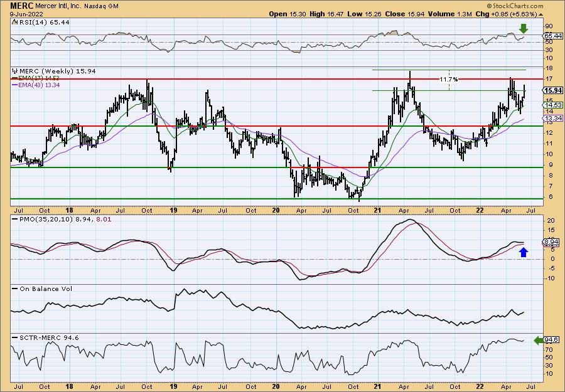The height and width of the screenshot is (392, 565).
Task: Click the Low 15.26 value
Action: [x=365, y=14]
